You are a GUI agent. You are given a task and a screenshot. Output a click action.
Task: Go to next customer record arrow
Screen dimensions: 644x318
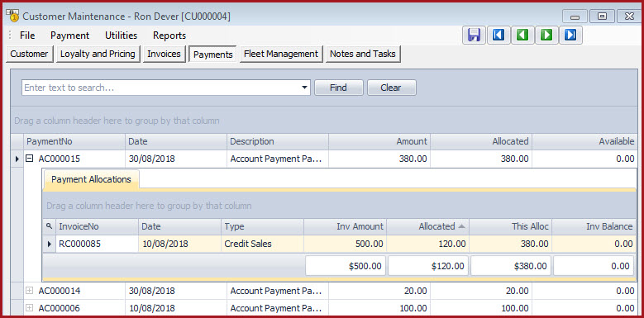pyautogui.click(x=546, y=35)
